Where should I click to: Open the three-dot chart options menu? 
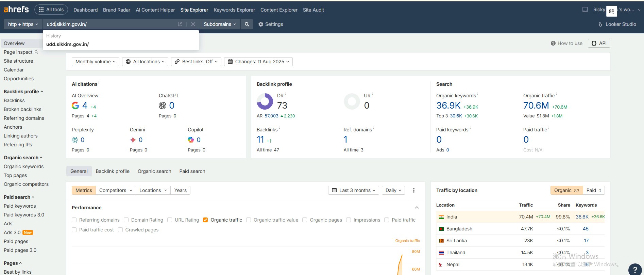click(414, 190)
